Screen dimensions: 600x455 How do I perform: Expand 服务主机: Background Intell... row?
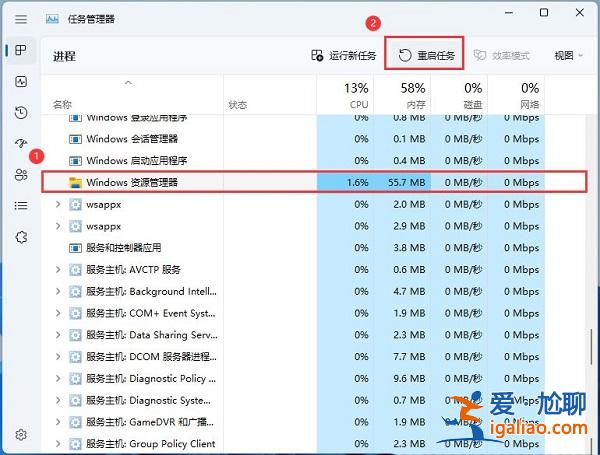point(58,292)
